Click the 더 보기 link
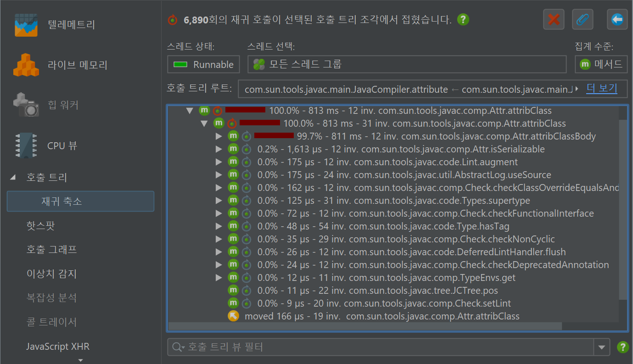The height and width of the screenshot is (364, 633). pyautogui.click(x=602, y=88)
